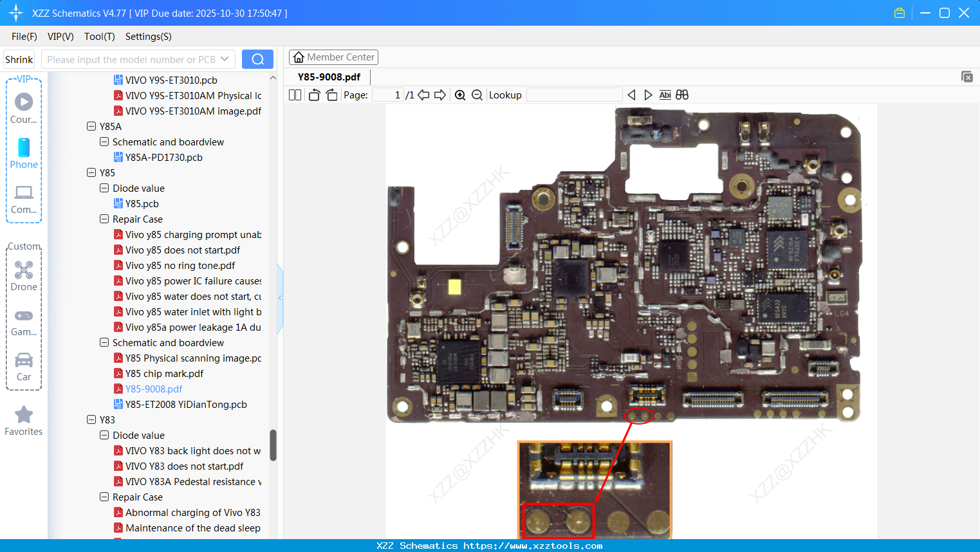Select the Phone sidebar category
The image size is (980, 552).
click(24, 153)
